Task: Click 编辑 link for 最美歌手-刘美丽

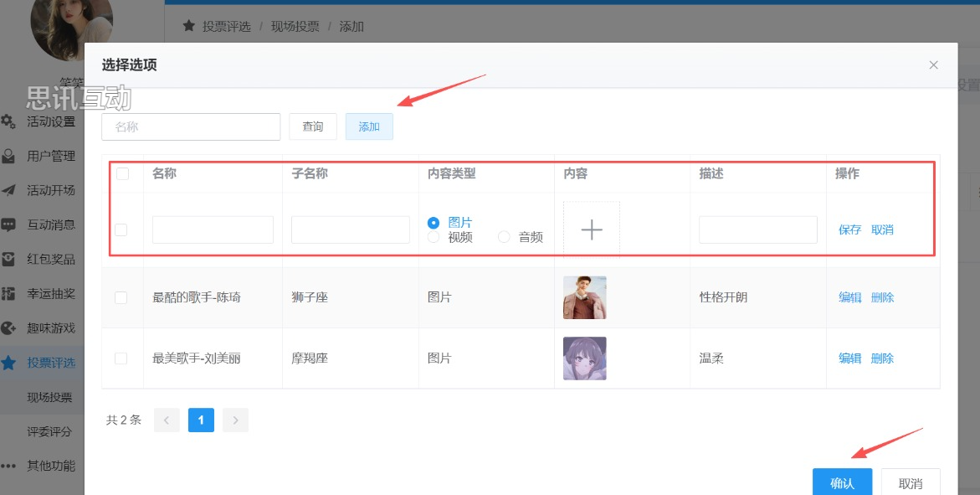Action: 850,358
